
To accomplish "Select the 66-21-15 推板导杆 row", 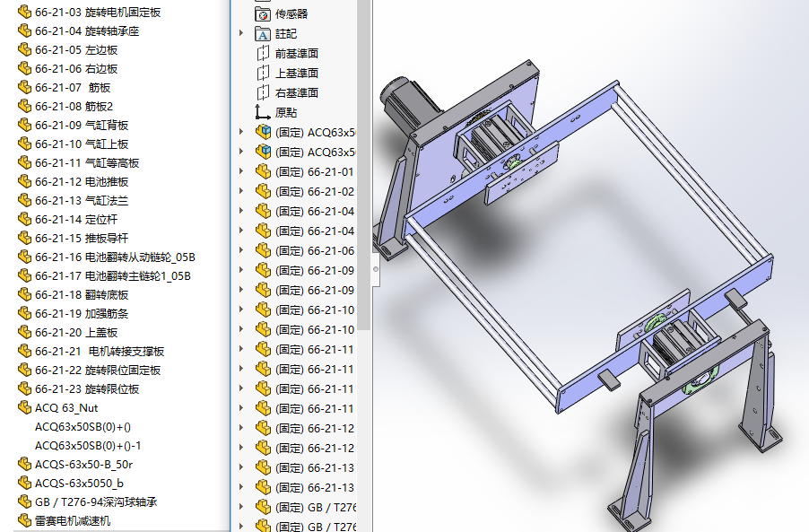I will click(x=73, y=239).
